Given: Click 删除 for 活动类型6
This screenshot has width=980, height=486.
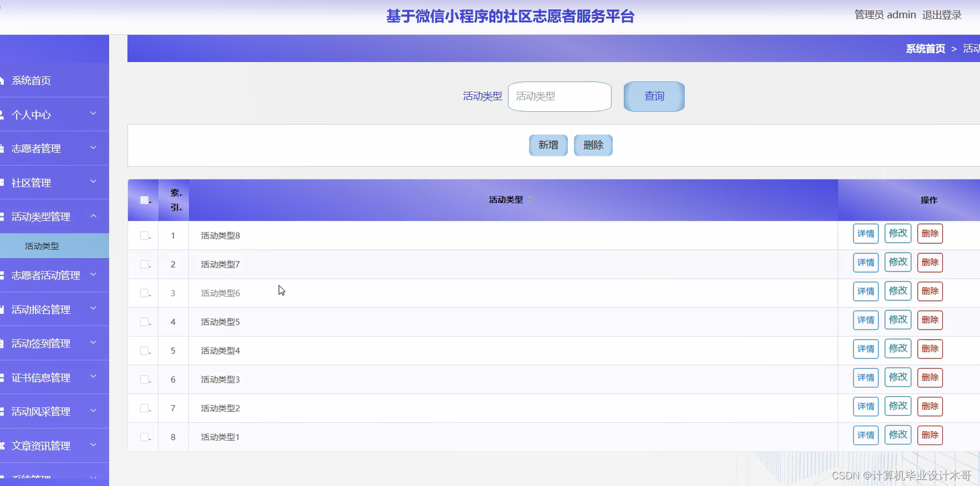Looking at the screenshot, I should [930, 291].
